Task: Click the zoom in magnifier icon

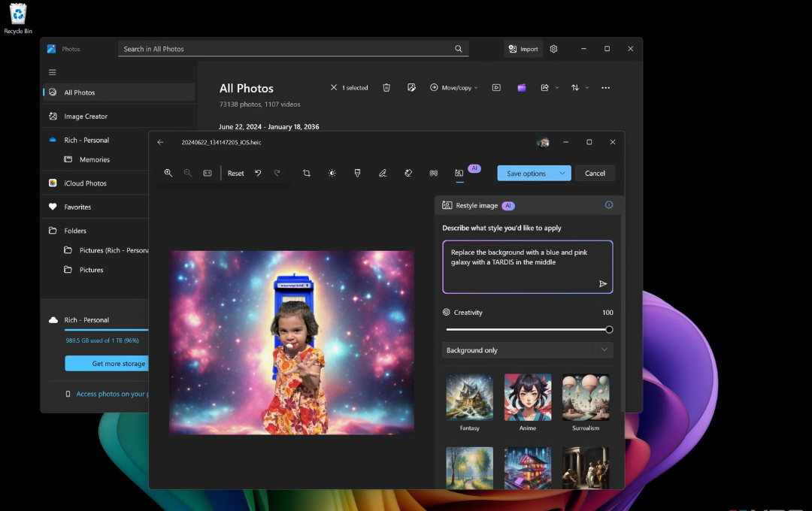Action: click(x=168, y=173)
